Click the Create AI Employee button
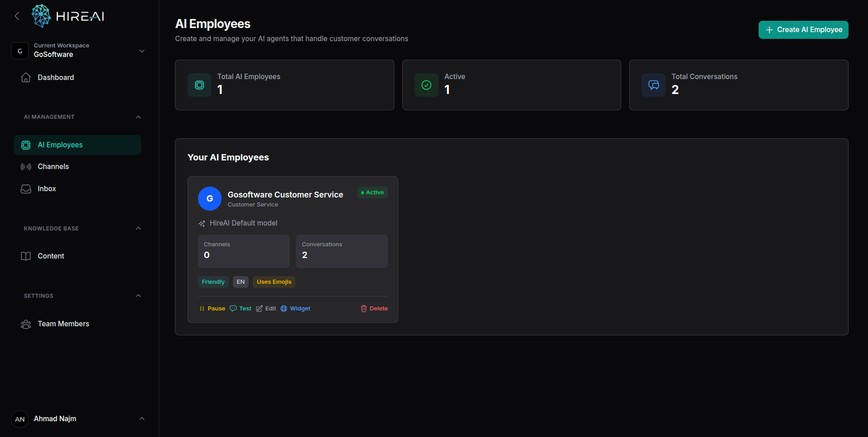 click(803, 29)
